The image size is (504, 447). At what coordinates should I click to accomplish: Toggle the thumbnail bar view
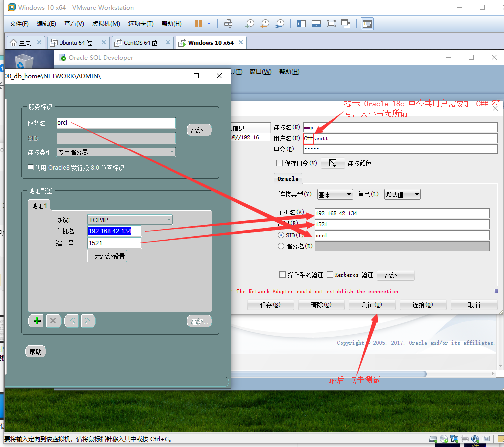(316, 24)
